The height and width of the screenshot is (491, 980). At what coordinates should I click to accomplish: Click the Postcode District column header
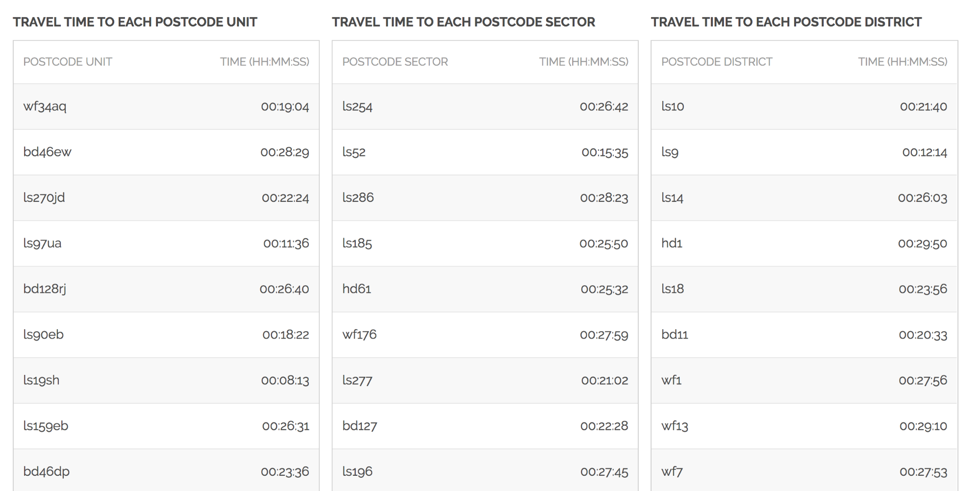click(x=716, y=62)
